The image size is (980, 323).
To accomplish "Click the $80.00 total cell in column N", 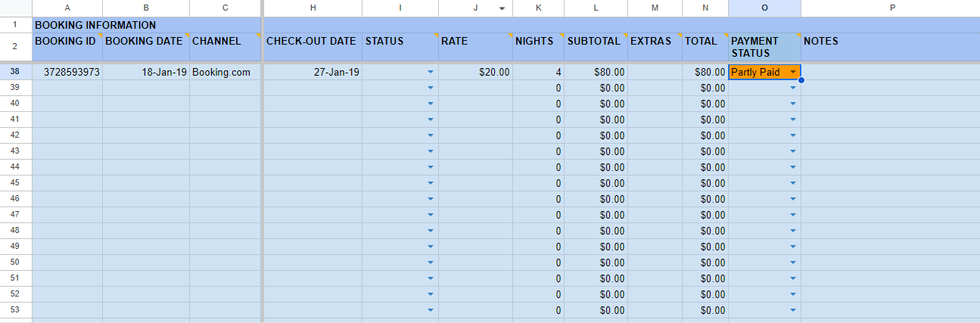I will [705, 72].
